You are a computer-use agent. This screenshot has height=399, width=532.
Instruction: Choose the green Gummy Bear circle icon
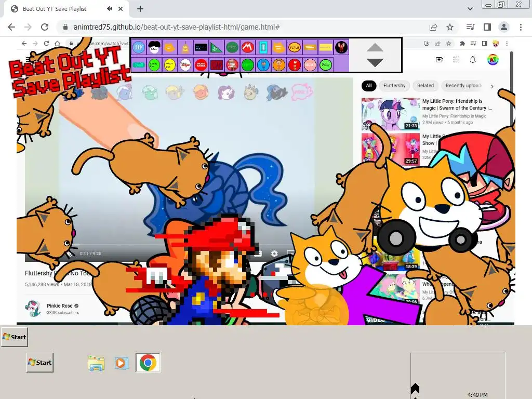(x=154, y=65)
